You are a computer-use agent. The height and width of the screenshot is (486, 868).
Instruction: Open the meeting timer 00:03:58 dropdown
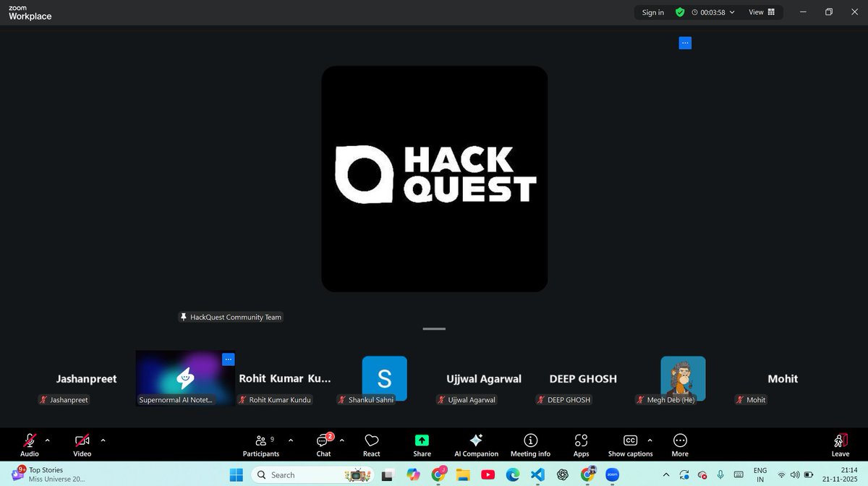point(713,12)
